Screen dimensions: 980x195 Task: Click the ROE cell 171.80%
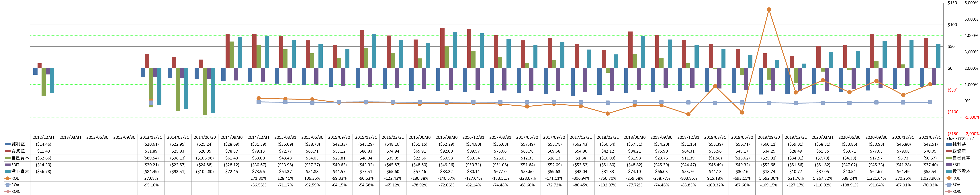click(x=259, y=178)
